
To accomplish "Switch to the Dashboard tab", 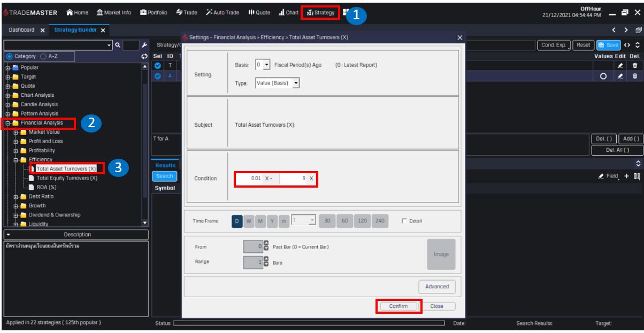I will tap(21, 30).
